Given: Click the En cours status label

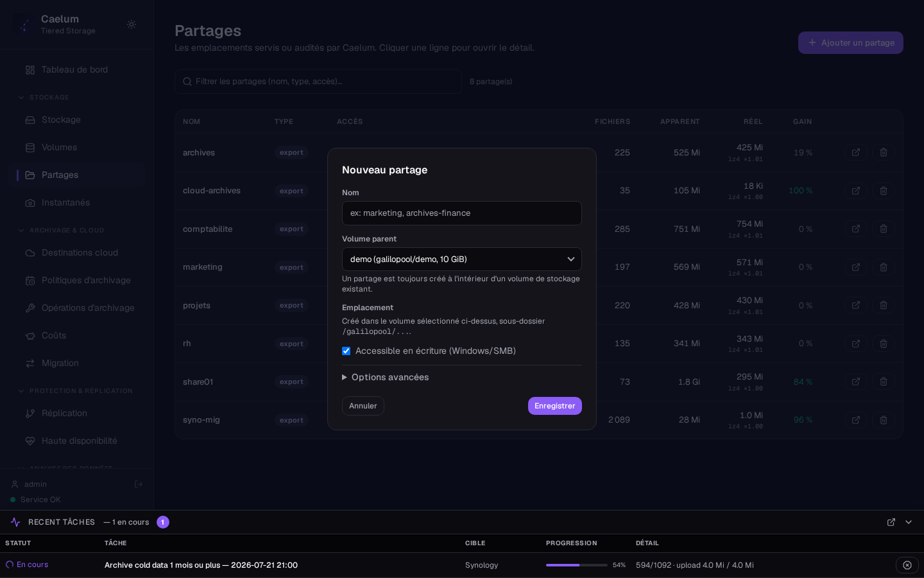Looking at the screenshot, I should [x=33, y=565].
